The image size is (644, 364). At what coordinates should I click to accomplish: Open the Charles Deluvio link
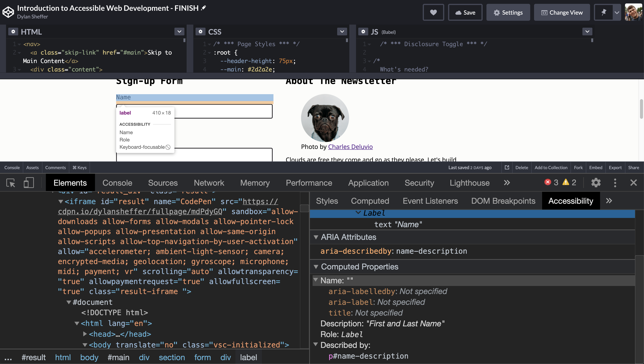(350, 147)
